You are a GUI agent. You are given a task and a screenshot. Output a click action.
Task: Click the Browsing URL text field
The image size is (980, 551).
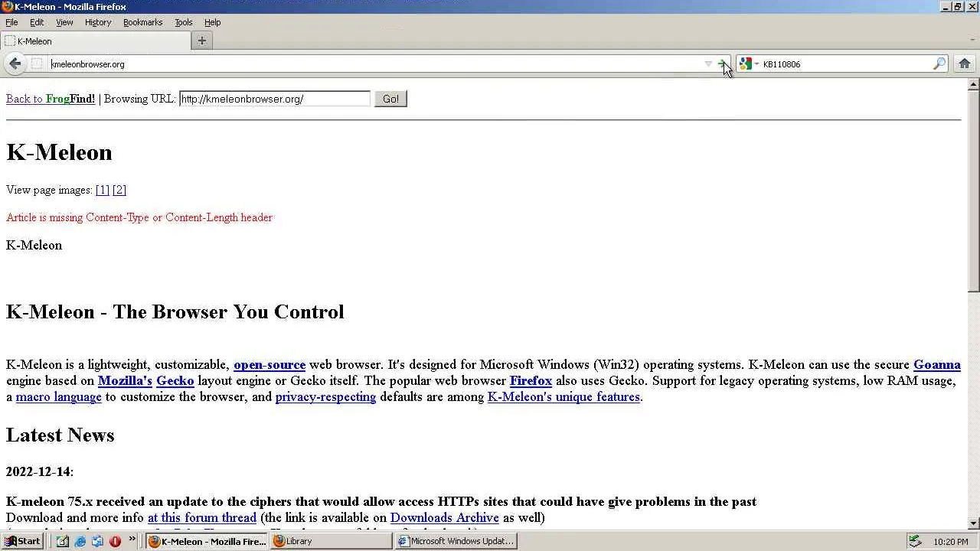coord(275,99)
